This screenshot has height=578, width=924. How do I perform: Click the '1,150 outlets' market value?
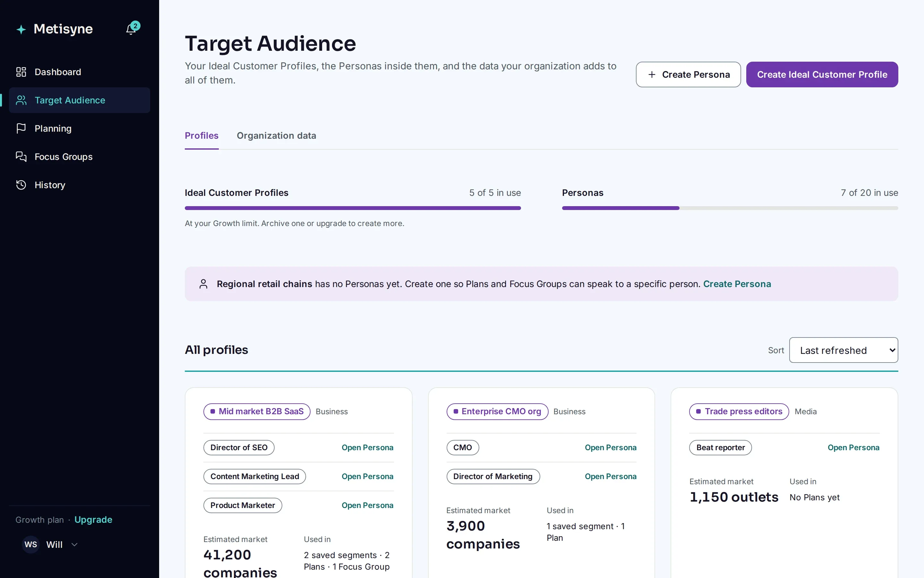coord(734,497)
